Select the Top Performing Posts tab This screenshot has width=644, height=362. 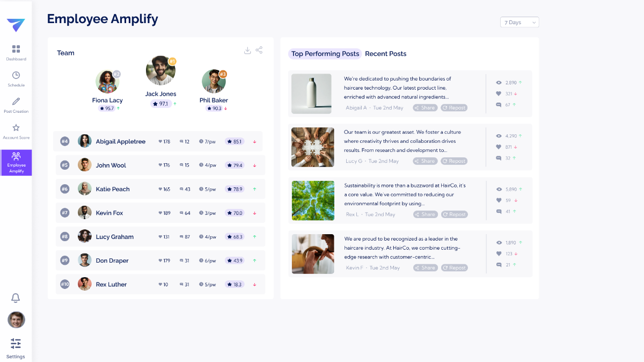click(x=325, y=54)
